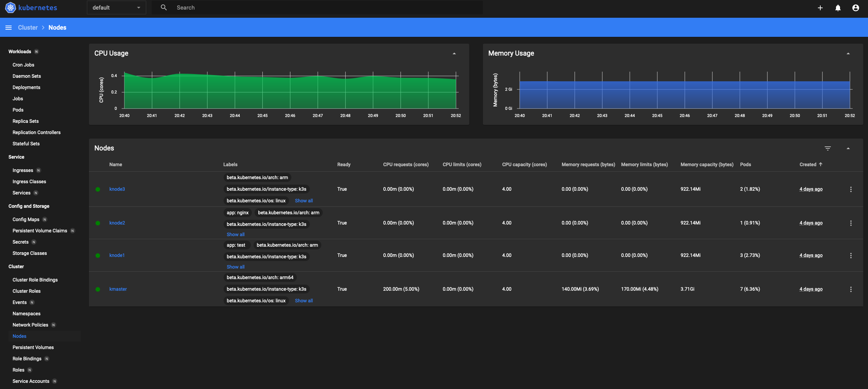Click the 20:46 tick on CPU chart

(x=290, y=116)
